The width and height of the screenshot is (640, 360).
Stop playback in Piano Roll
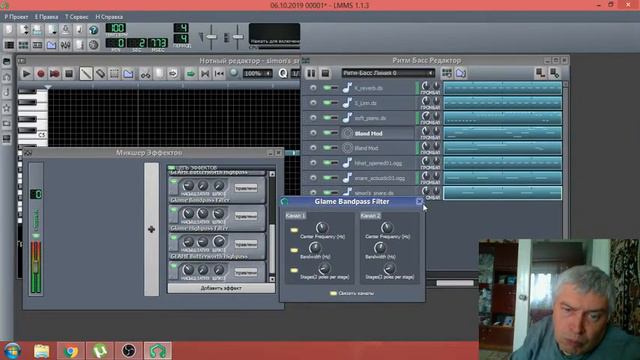click(69, 74)
